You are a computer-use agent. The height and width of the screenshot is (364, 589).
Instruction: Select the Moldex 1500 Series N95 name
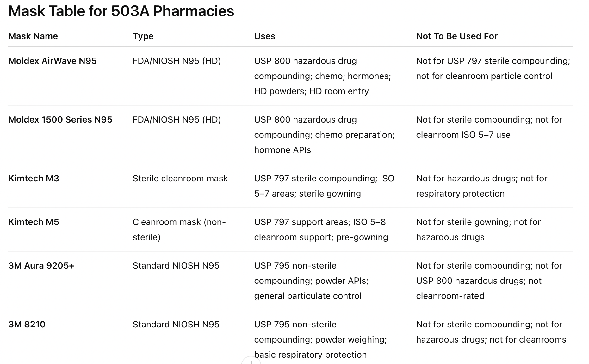[60, 120]
